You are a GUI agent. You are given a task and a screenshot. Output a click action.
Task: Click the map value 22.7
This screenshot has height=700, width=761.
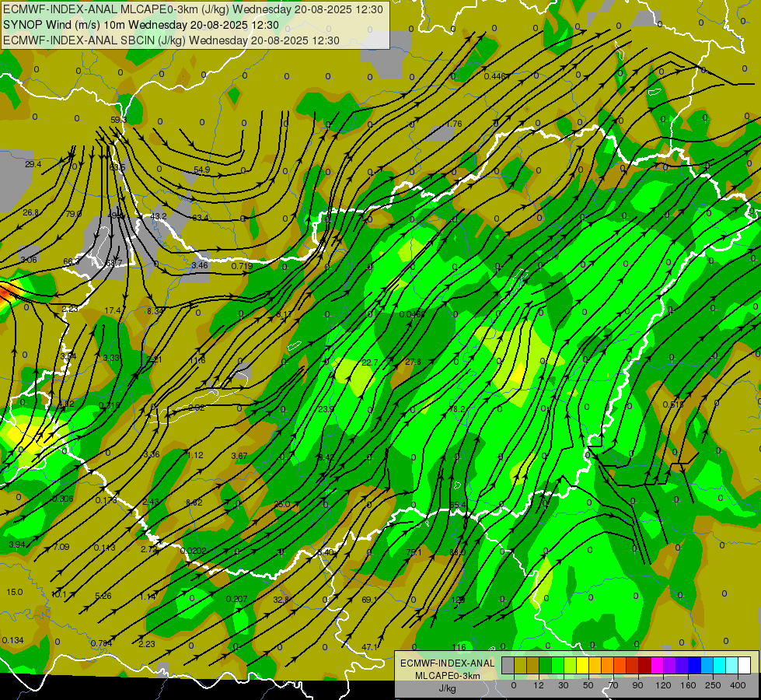[x=369, y=362]
